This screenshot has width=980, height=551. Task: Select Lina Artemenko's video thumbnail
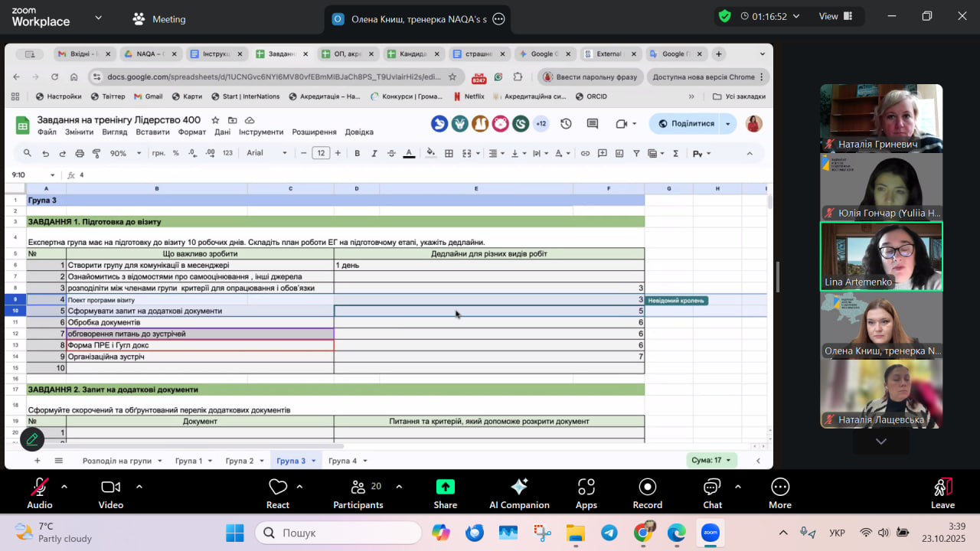pos(881,256)
